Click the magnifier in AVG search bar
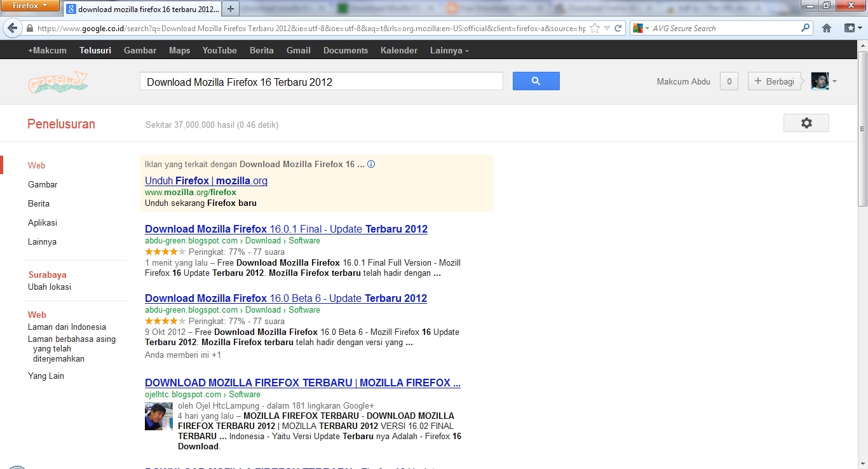Viewport: 868px width, 469px height. (806, 28)
